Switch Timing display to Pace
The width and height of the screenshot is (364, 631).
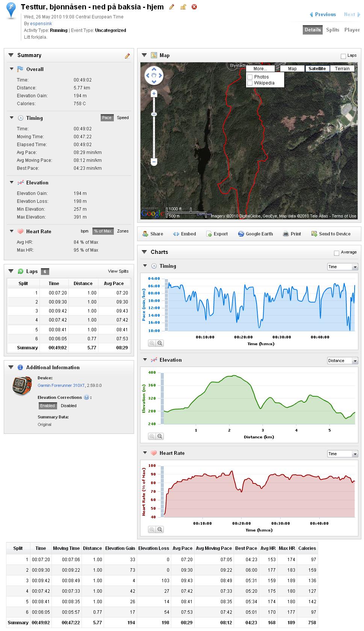tap(107, 118)
